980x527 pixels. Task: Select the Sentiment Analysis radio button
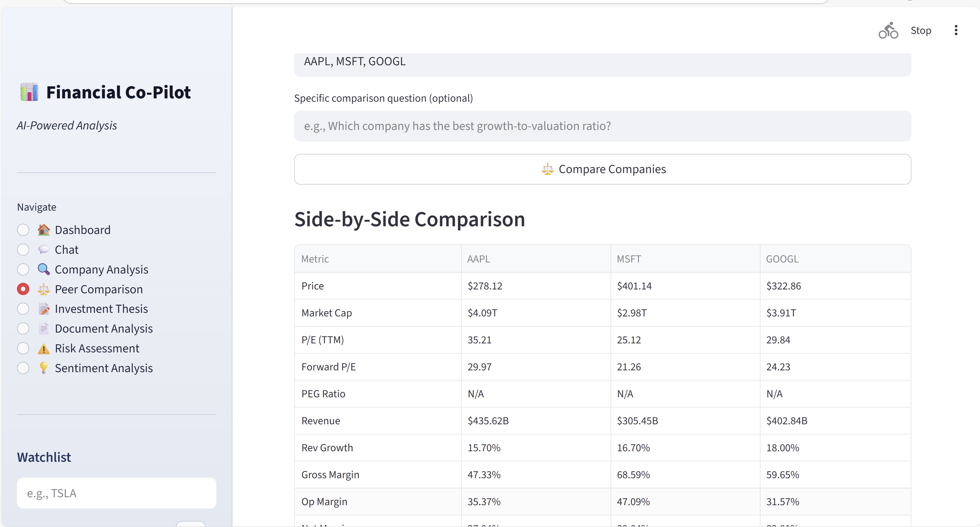23,368
